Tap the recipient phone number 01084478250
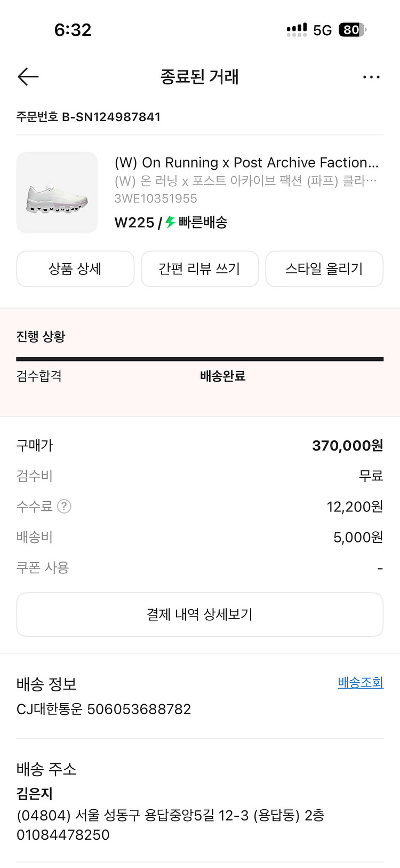Image resolution: width=400 pixels, height=868 pixels. click(63, 835)
